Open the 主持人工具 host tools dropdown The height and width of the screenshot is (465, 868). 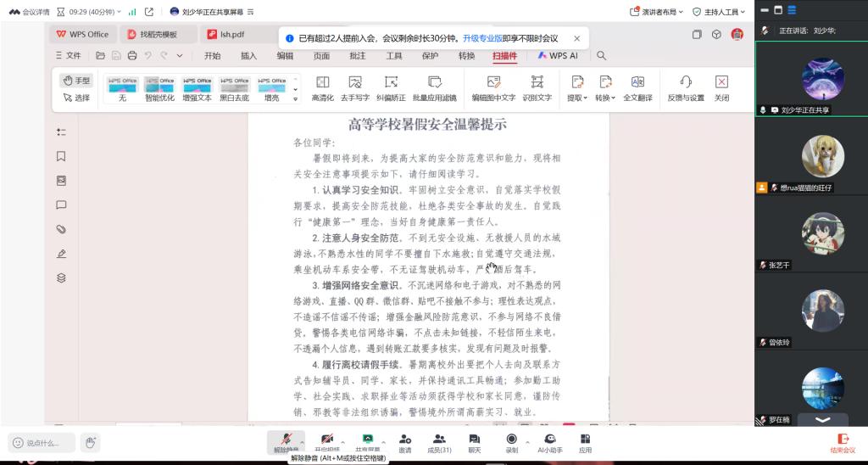[720, 12]
